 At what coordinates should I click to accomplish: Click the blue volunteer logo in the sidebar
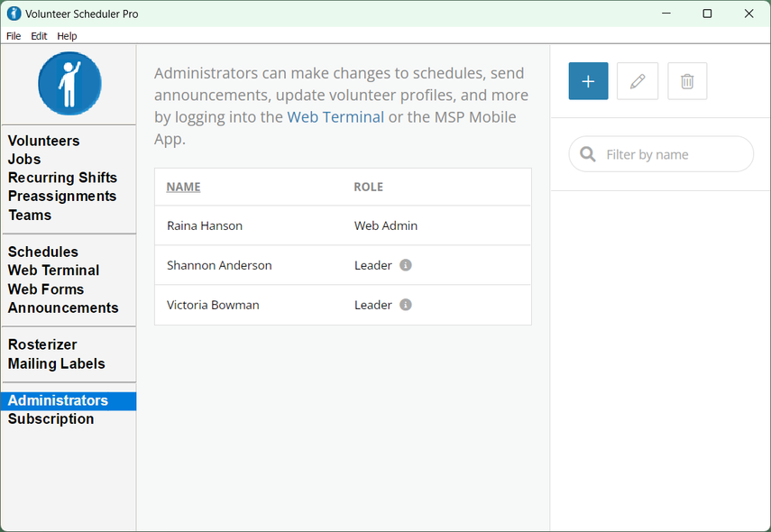point(69,84)
